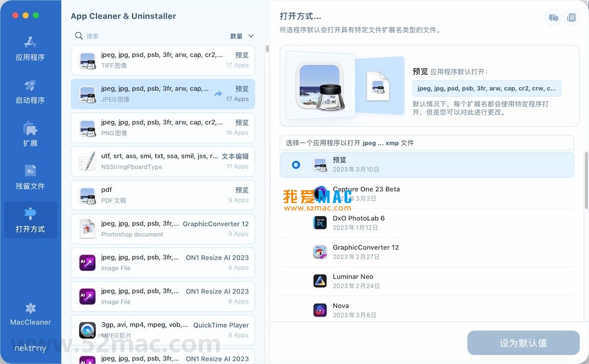Click the TextEdit icon in NSStringPboardType row
Image resolution: width=589 pixels, height=364 pixels.
87,162
